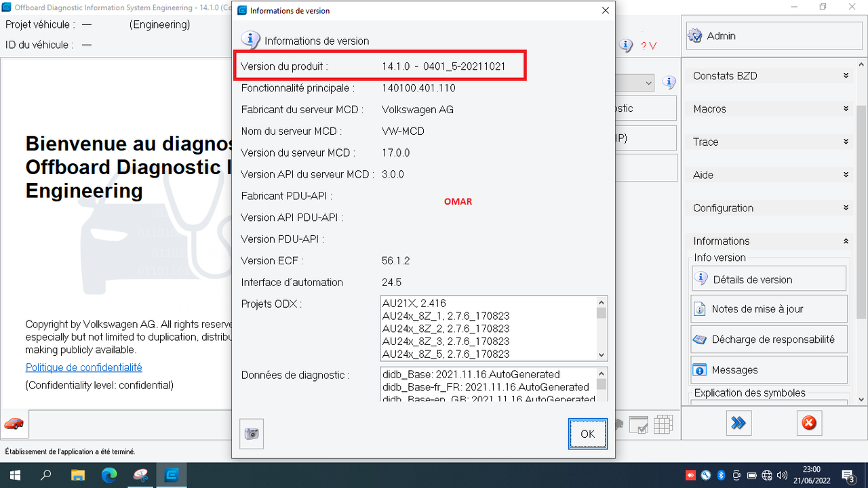This screenshot has height=488, width=868.
Task: Click the red ?V indicator
Action: click(x=648, y=46)
